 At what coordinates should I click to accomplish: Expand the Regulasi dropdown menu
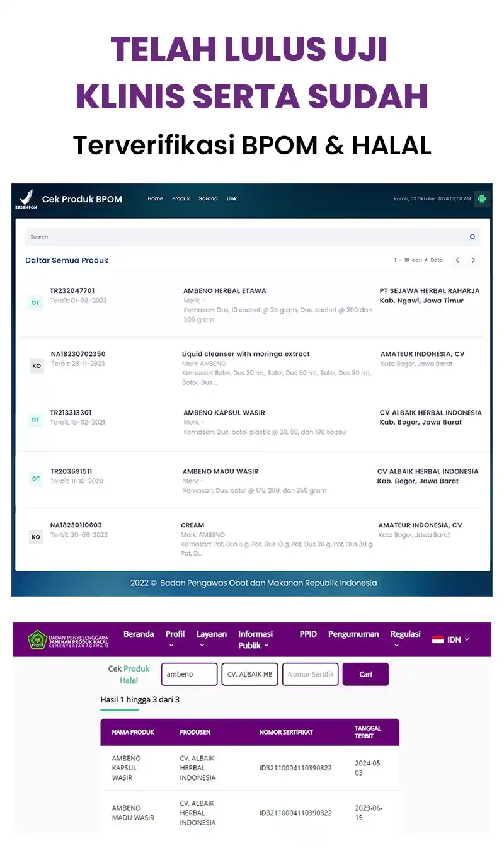pos(405,639)
